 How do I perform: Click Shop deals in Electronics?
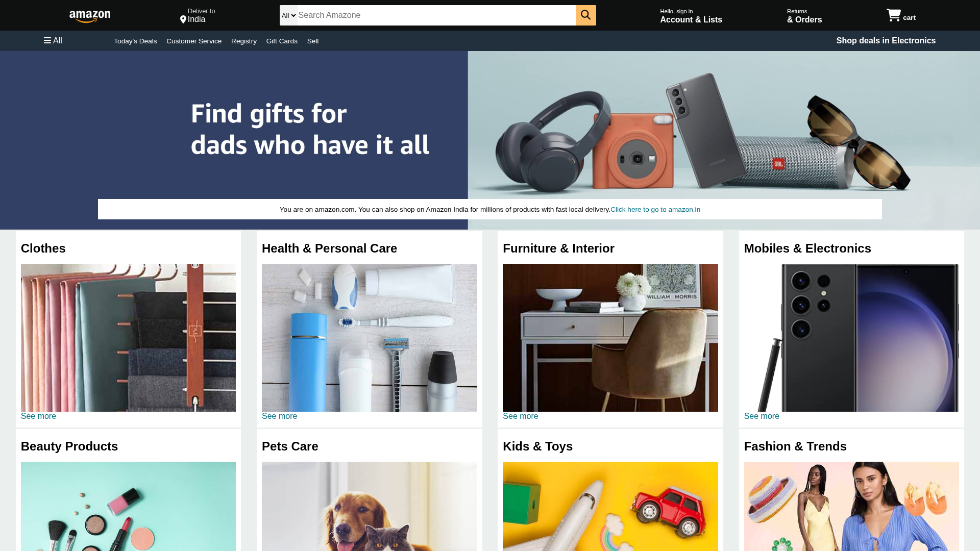(x=886, y=40)
